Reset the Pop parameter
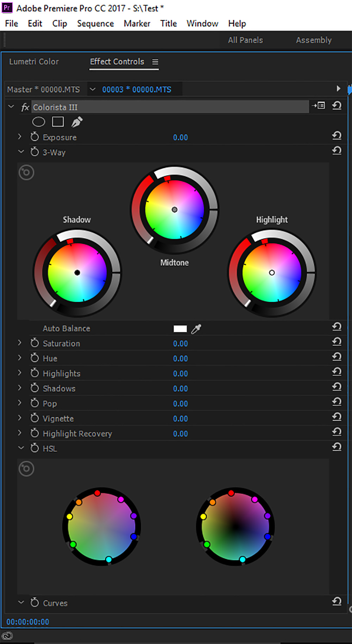 coord(337,402)
